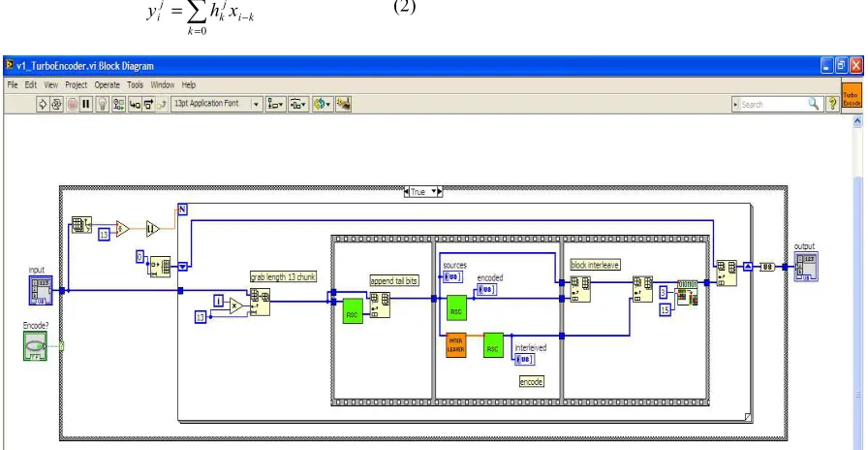Select the Quotient & Remainder divide node
This screenshot has height=450, width=868.
122,228
